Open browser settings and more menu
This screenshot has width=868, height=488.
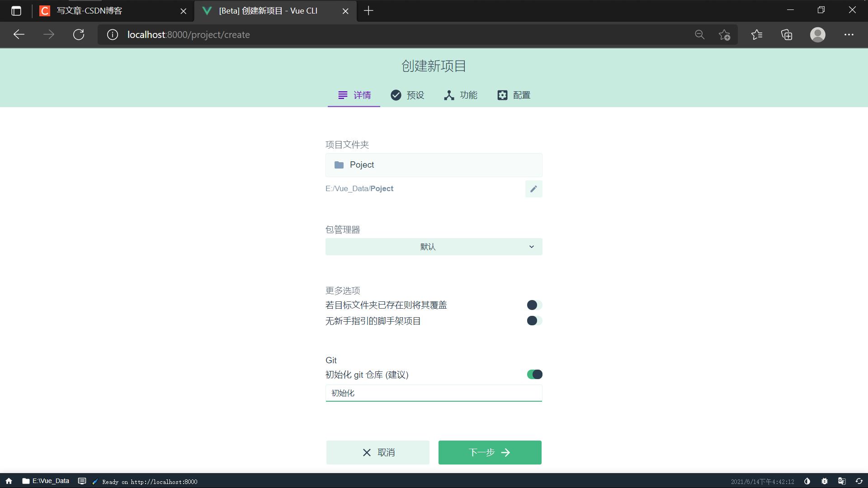[849, 35]
